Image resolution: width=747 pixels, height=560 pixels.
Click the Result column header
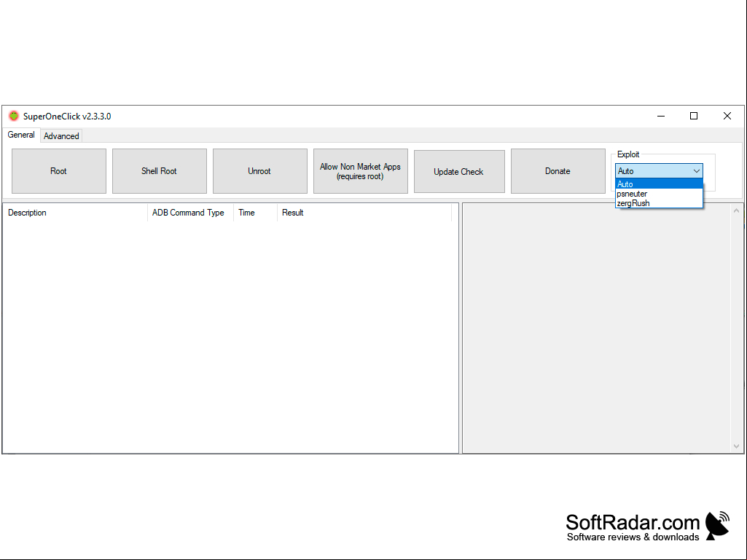point(364,213)
